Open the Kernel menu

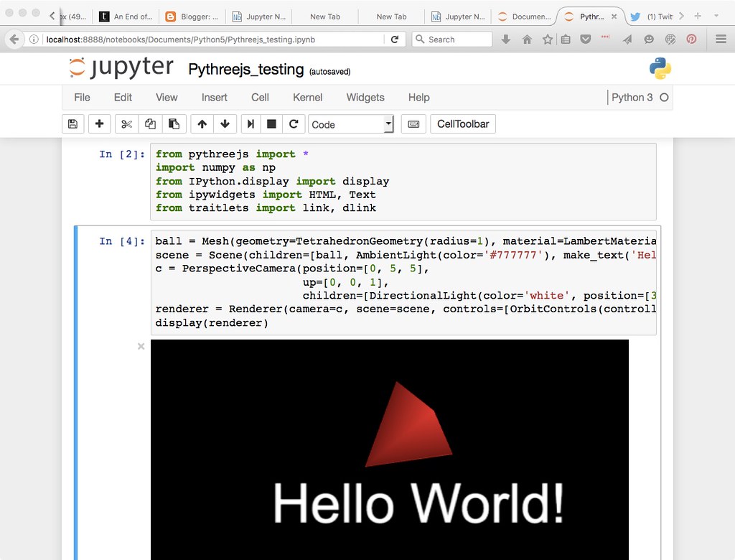[307, 97]
